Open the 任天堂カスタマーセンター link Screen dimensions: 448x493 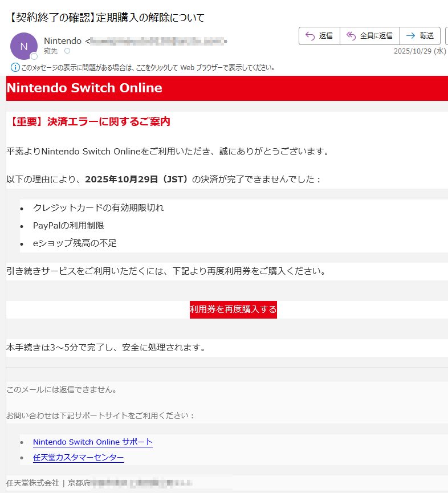point(78,458)
